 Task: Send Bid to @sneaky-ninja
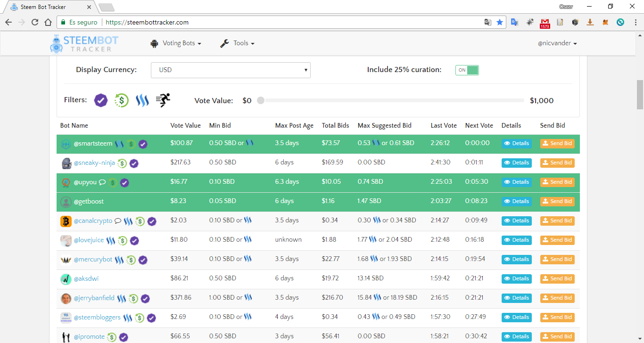(x=557, y=163)
